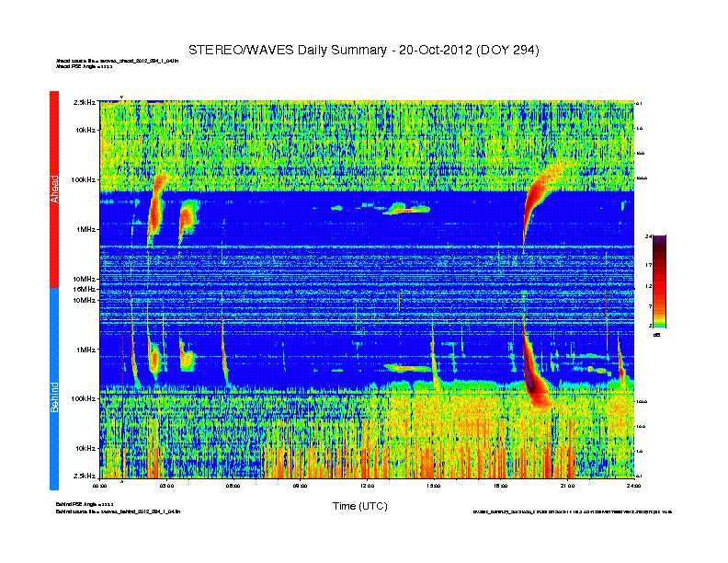Click the 12:00 time axis tick label

pyautogui.click(x=367, y=485)
